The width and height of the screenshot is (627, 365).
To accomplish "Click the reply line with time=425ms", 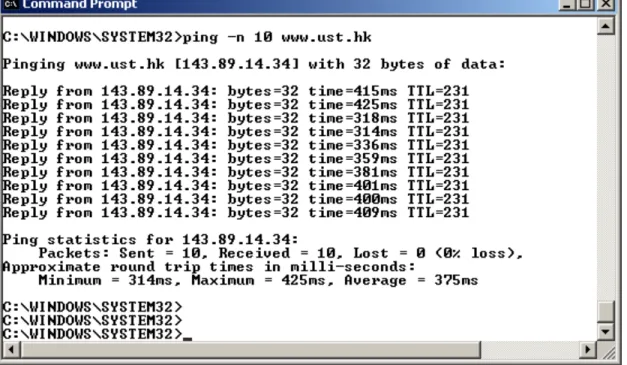I will click(236, 105).
